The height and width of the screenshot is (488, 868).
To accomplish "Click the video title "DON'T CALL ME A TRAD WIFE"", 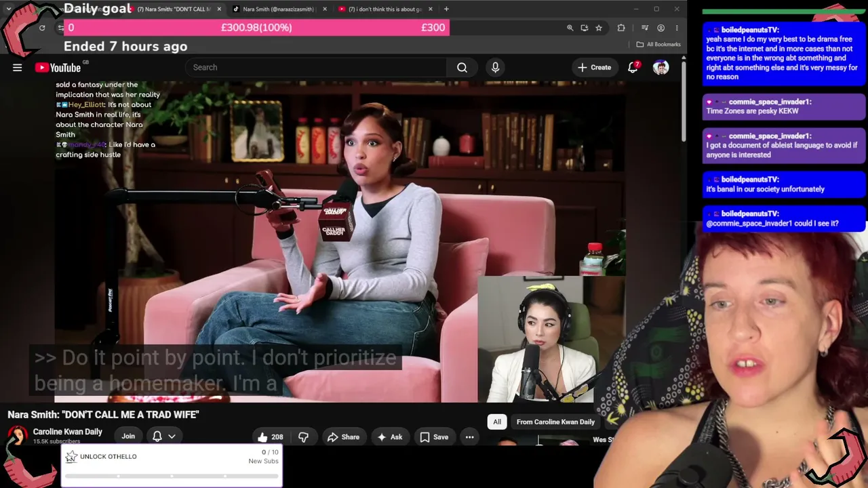I will (103, 414).
